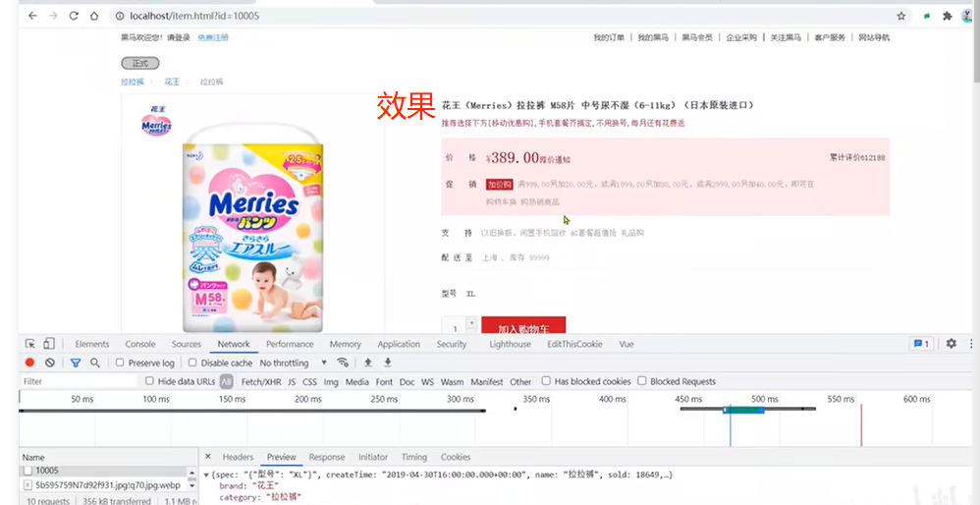Open the Extensions puzzle menu
Image resolution: width=980 pixels, height=505 pixels.
coord(948,16)
